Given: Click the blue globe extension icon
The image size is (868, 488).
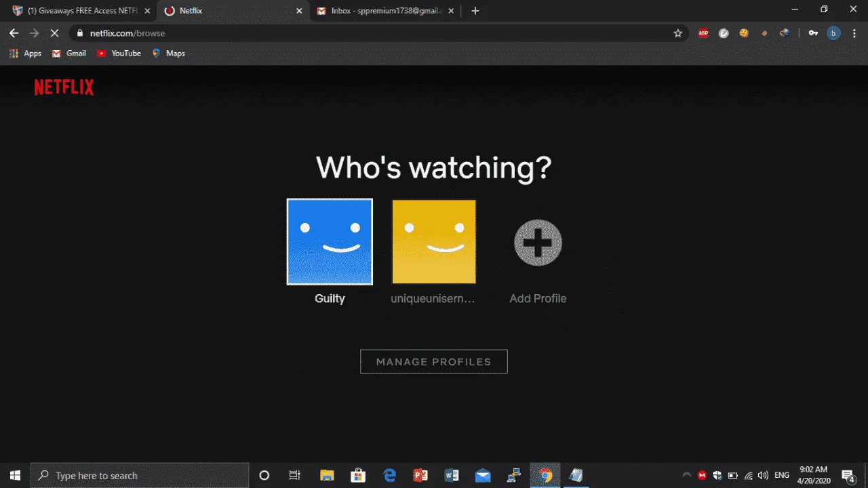Looking at the screenshot, I should tap(785, 33).
